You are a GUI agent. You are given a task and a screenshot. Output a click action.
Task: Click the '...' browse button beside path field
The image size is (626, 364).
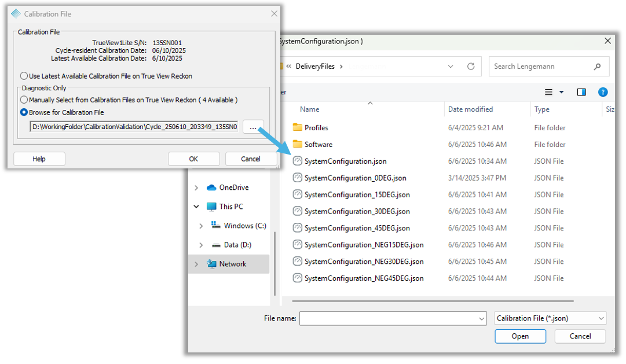coord(253,127)
